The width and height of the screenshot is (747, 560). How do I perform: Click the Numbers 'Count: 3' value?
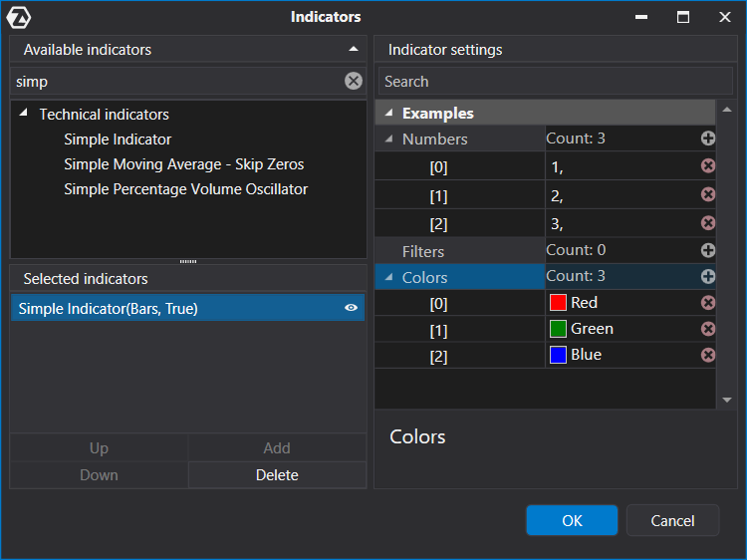coord(575,139)
